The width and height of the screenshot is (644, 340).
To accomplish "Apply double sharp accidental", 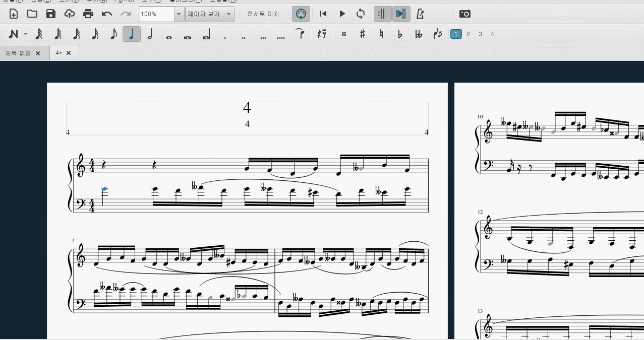I will [x=344, y=34].
